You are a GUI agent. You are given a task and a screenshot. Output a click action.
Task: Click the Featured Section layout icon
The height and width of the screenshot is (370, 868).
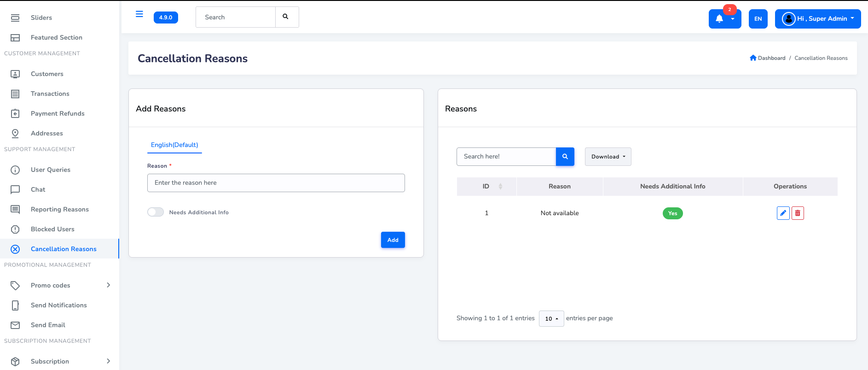tap(15, 38)
